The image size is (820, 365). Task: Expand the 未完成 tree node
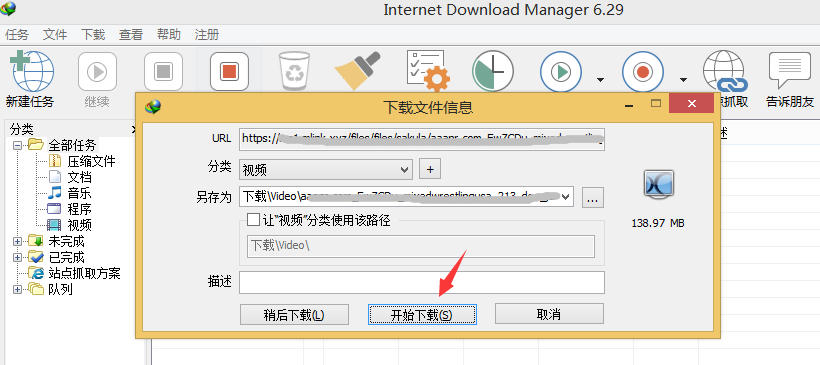[18, 242]
